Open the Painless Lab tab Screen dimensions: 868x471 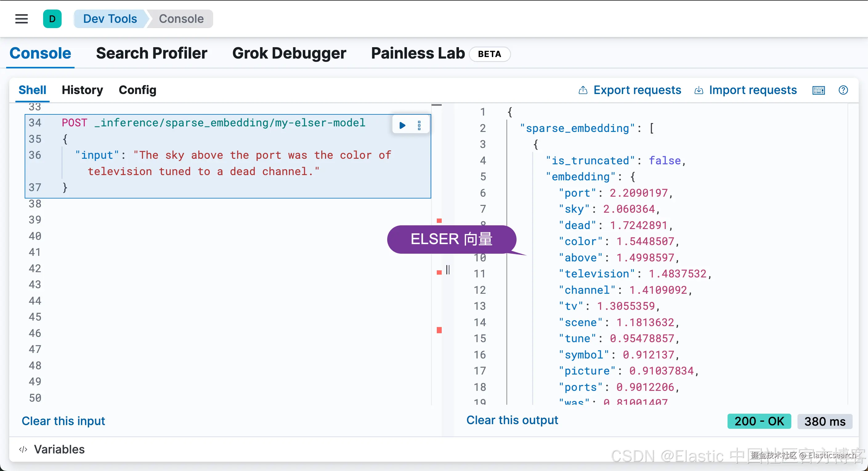418,53
